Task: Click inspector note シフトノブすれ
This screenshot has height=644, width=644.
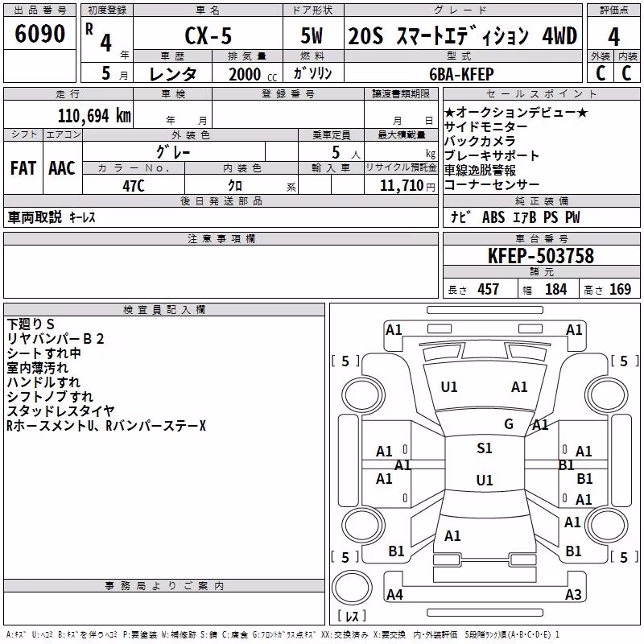Action: [50, 397]
